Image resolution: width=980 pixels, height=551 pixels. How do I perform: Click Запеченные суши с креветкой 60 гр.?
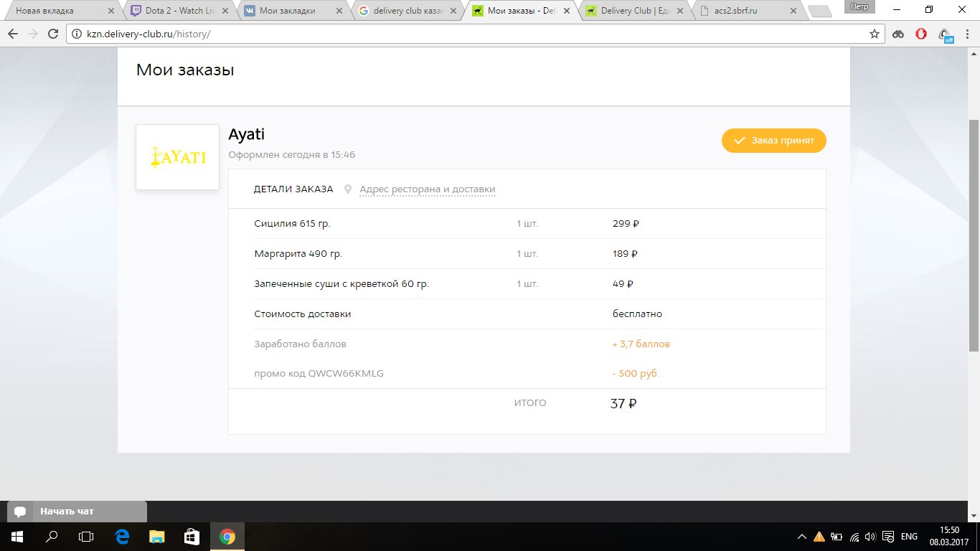341,284
